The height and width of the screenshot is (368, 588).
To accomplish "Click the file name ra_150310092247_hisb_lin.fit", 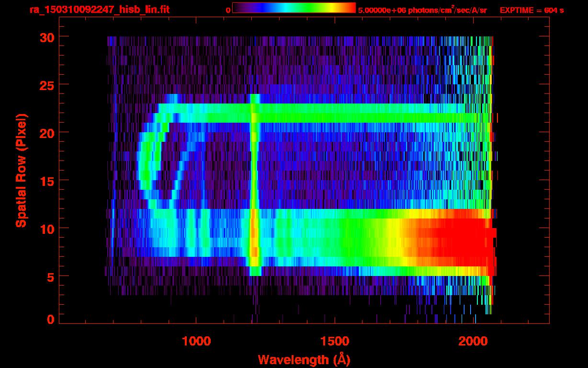I will click(99, 10).
